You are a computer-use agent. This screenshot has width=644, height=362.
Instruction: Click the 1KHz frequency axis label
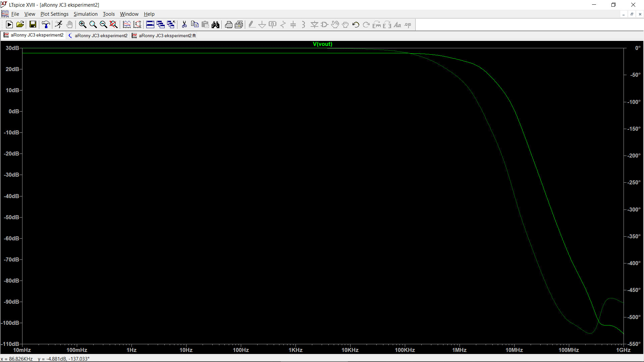[x=296, y=350]
